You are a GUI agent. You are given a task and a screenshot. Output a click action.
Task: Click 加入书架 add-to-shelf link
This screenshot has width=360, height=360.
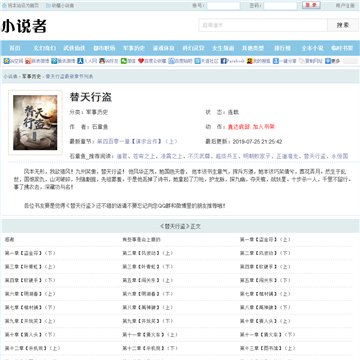click(x=264, y=127)
